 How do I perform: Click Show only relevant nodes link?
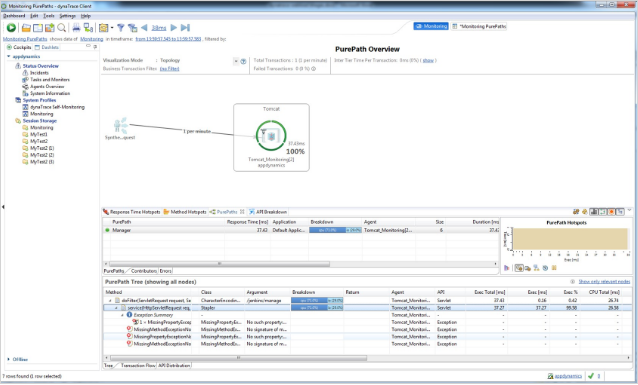pos(604,282)
